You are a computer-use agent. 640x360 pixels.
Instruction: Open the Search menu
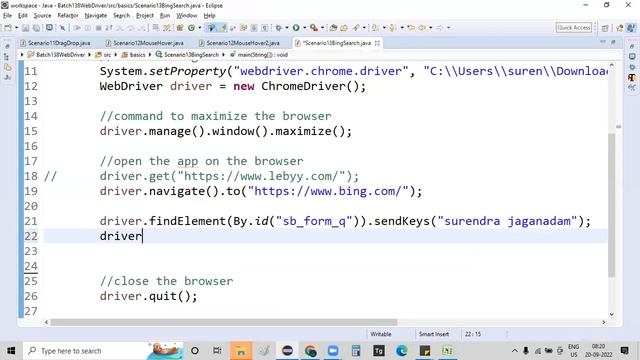tap(121, 16)
